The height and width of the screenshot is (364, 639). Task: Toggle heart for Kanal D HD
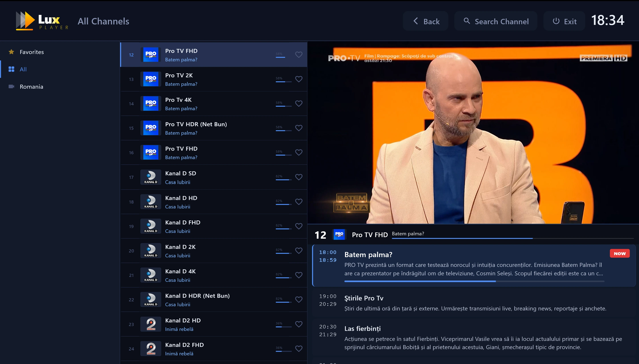(299, 202)
